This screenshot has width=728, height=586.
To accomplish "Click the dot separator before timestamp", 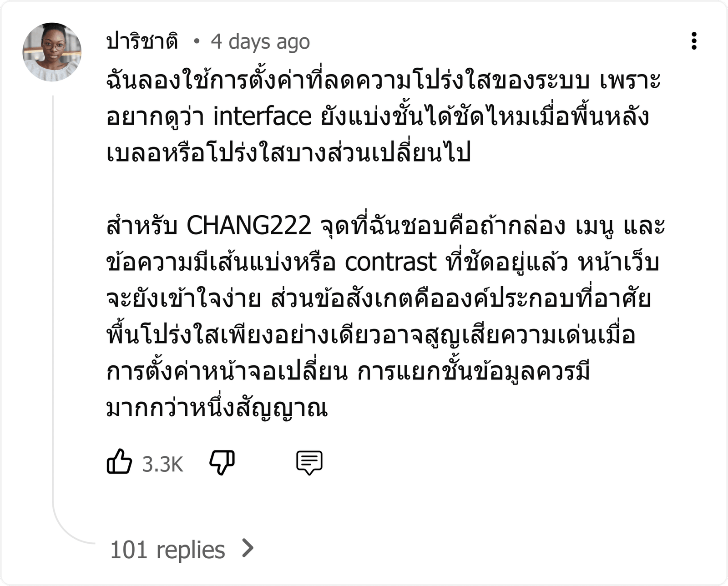I will pos(197,41).
